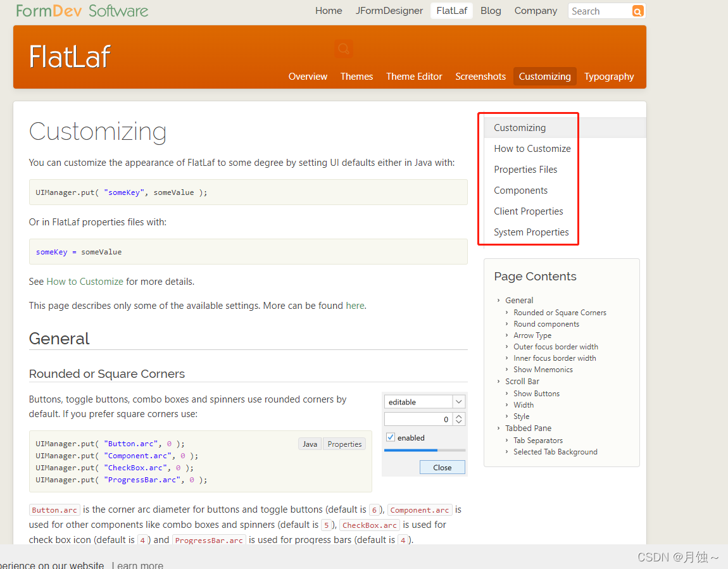This screenshot has height=569, width=728.
Task: Open How to Customize in sidebar
Action: pyautogui.click(x=532, y=149)
